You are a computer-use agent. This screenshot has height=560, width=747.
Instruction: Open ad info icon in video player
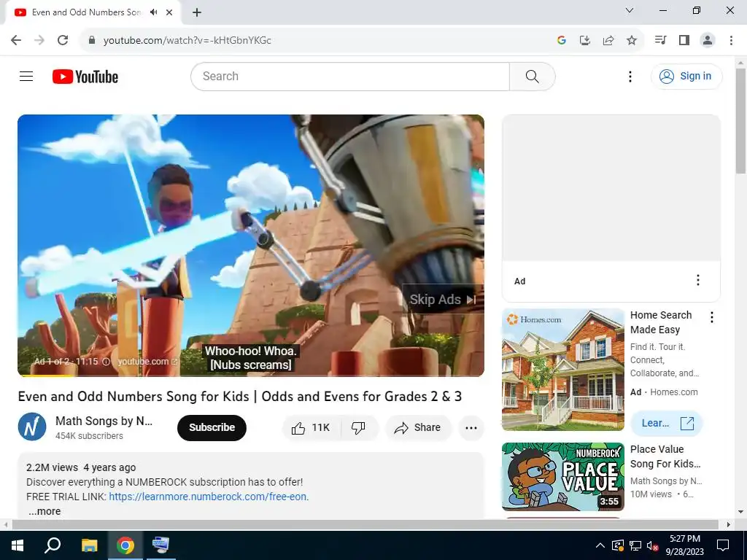107,362
